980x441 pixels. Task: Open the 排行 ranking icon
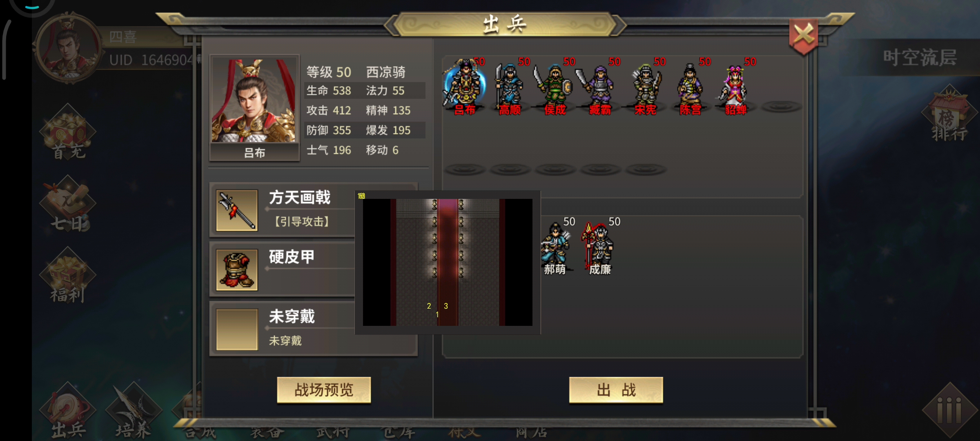[x=950, y=114]
